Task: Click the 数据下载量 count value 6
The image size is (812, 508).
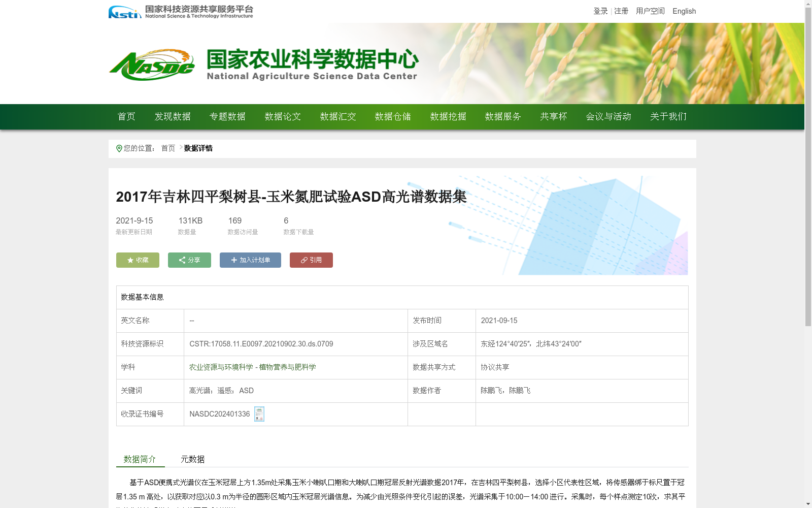Action: [x=286, y=220]
